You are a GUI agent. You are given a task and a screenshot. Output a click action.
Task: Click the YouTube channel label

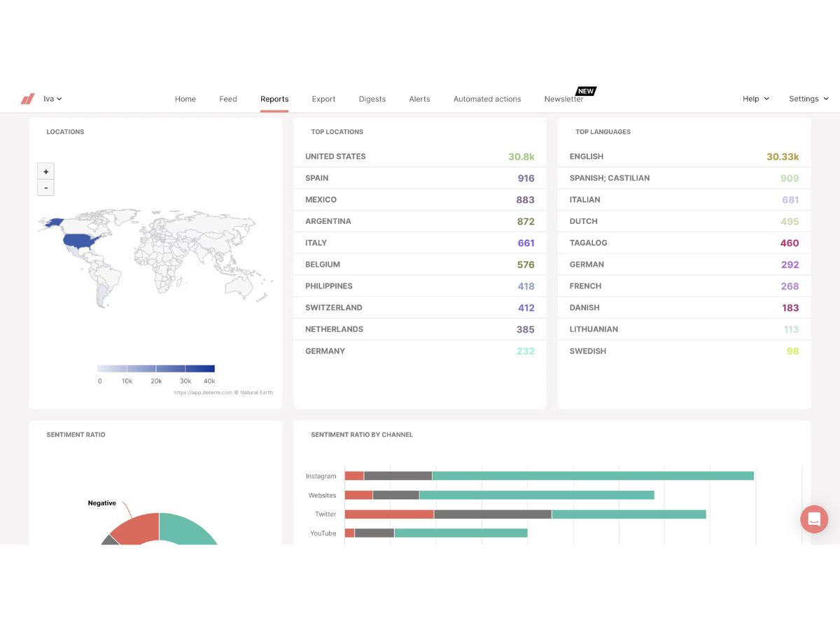coord(323,533)
